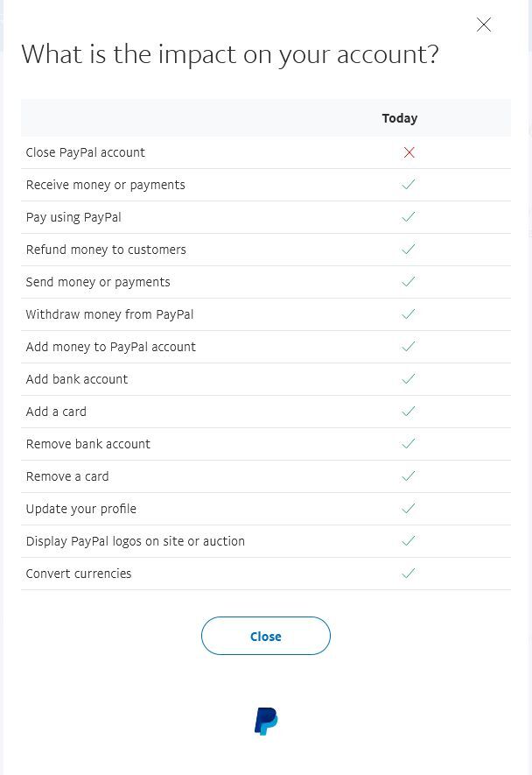This screenshot has width=532, height=775.
Task: Click the checkmark for Convert currencies
Action: tap(409, 574)
